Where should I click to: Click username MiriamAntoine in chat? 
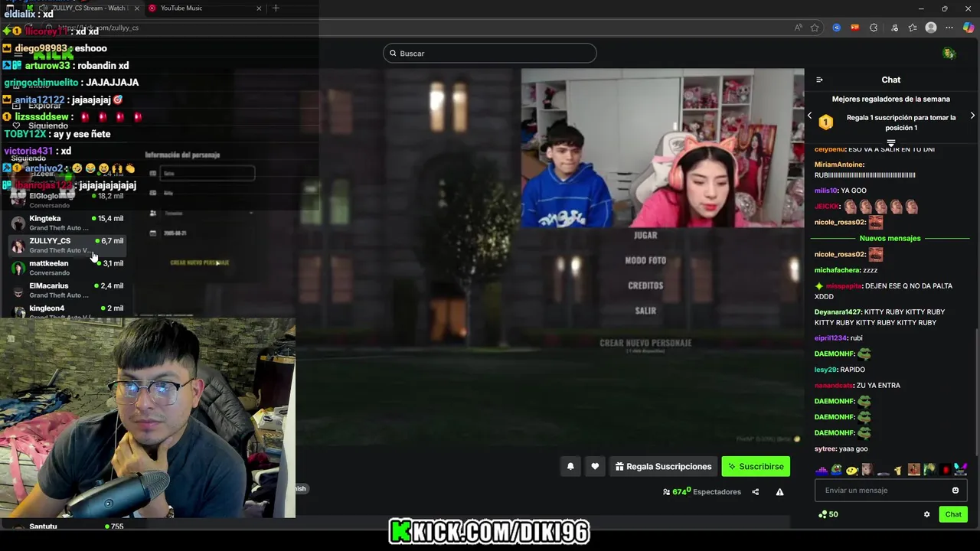pyautogui.click(x=839, y=165)
